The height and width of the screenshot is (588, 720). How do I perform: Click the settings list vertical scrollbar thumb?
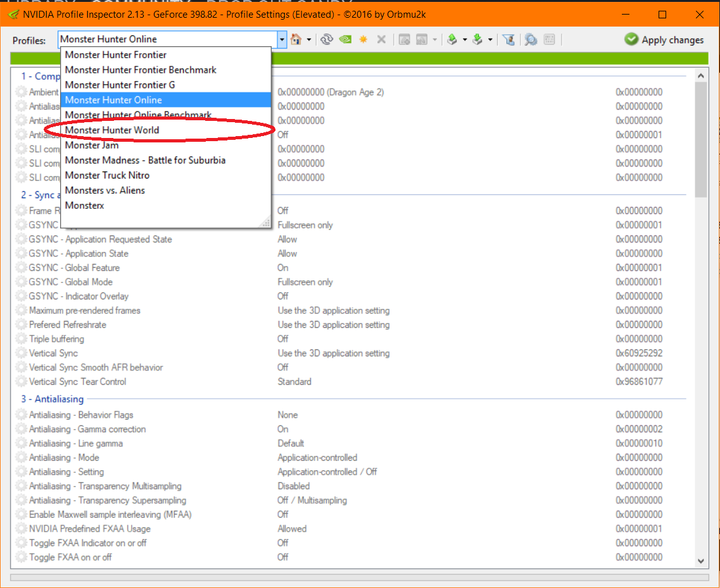[x=701, y=140]
